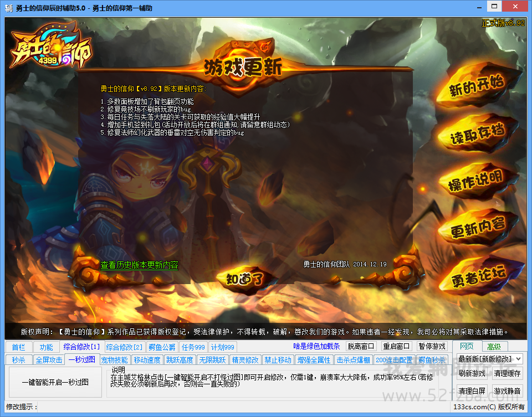Image resolution: width=532 pixels, height=417 pixels.
Task: Open the 无限跳跃 sub-tab
Action: click(x=212, y=360)
